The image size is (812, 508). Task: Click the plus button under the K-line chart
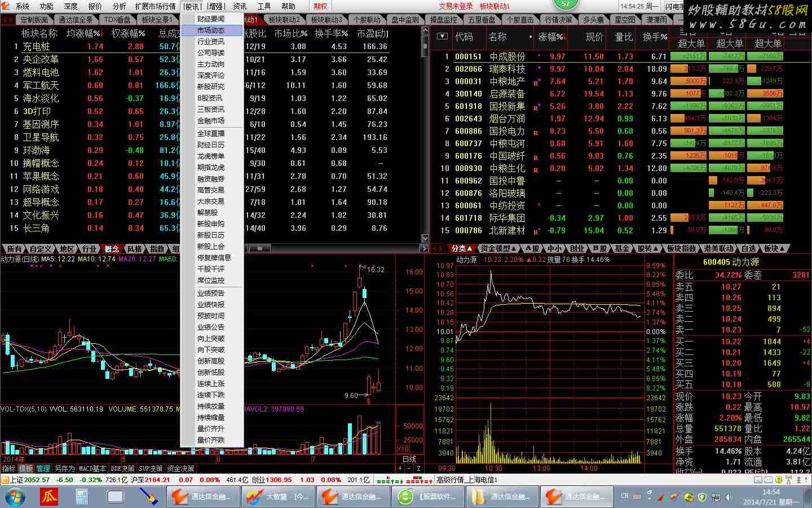click(x=400, y=468)
